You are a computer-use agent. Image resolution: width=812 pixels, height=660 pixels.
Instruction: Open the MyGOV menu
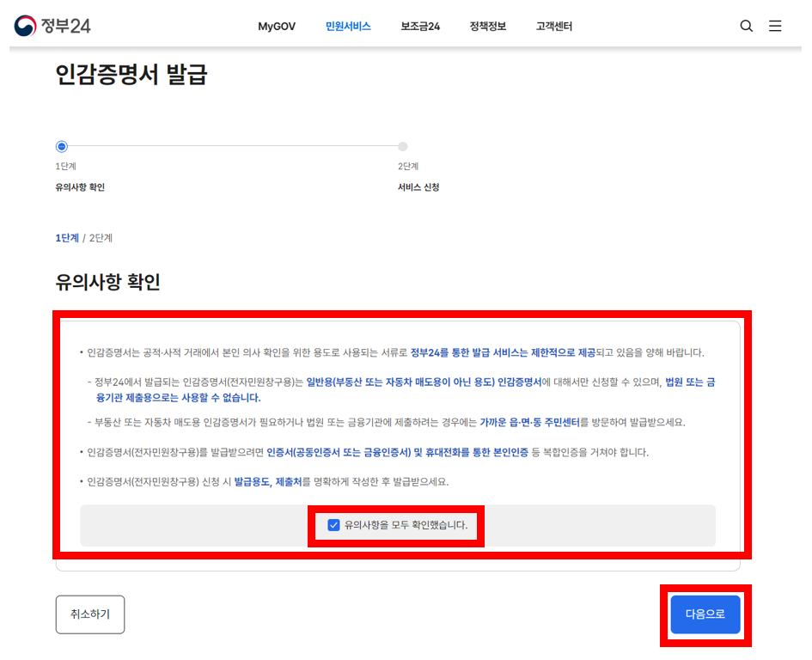pos(277,27)
